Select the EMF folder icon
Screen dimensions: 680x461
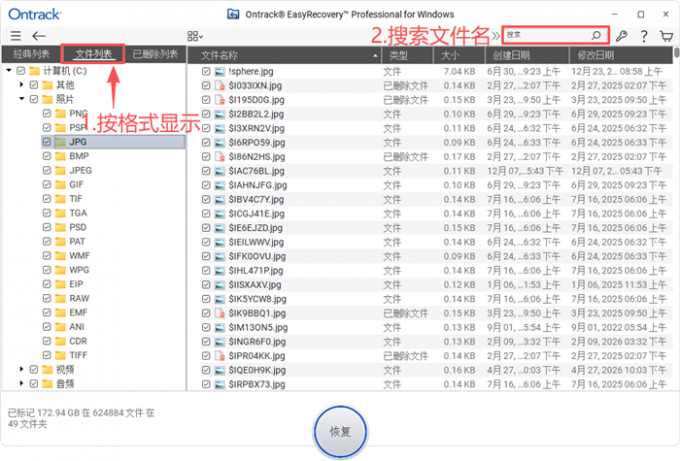pyautogui.click(x=60, y=313)
